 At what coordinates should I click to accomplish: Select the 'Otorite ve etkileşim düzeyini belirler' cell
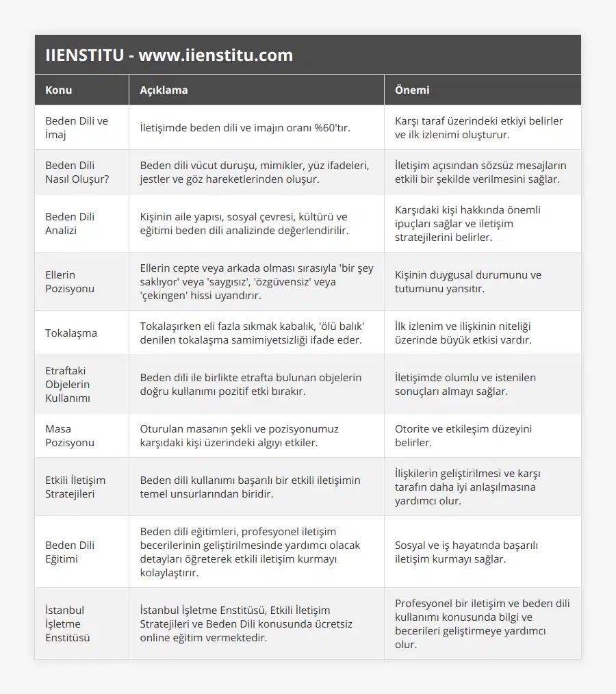(463, 435)
